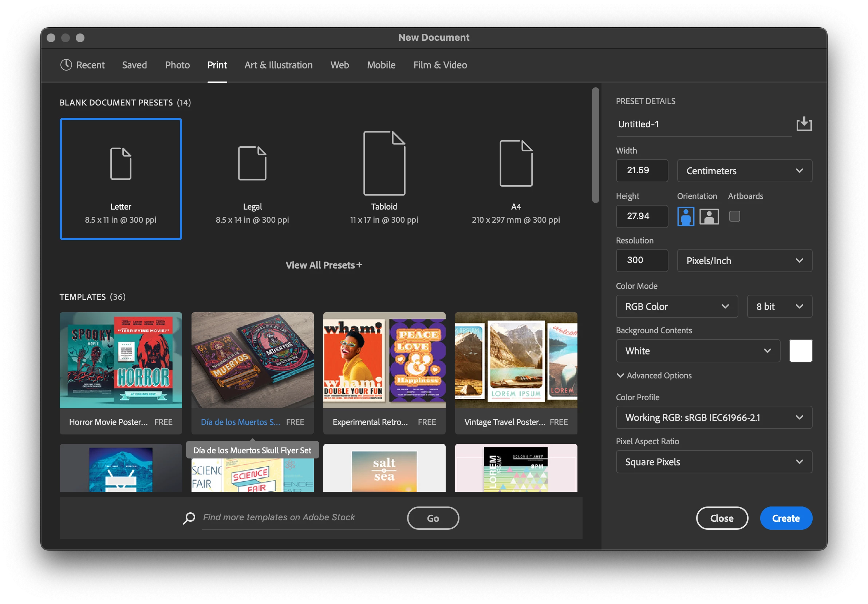The image size is (868, 604).
Task: Open the Film & Video tab
Action: (440, 65)
